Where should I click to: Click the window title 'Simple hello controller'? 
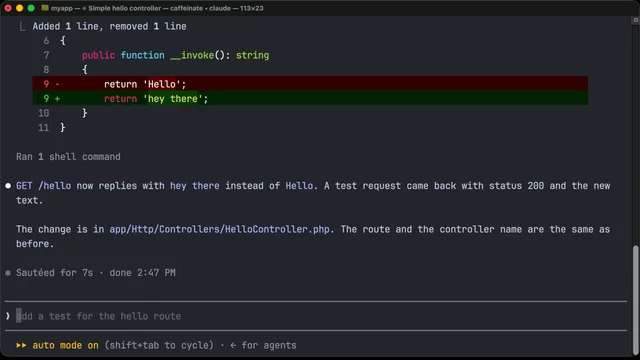click(x=124, y=8)
